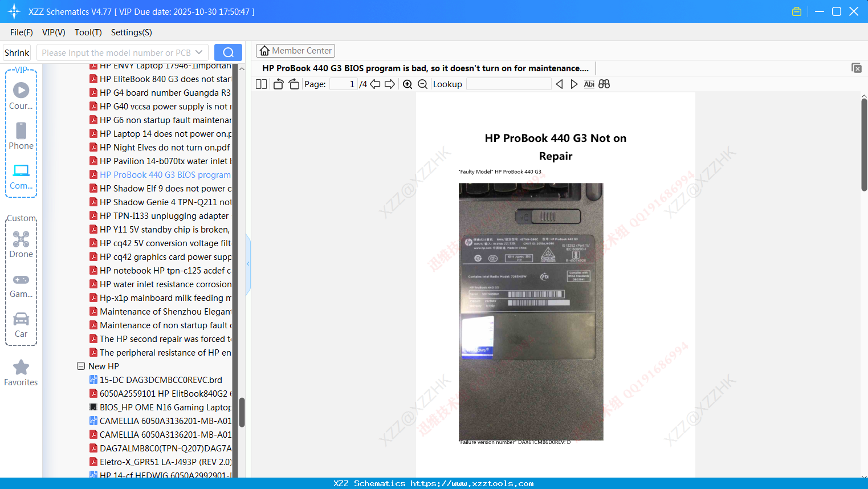
Task: Toggle whole-word match Abi icon
Action: pos(589,84)
